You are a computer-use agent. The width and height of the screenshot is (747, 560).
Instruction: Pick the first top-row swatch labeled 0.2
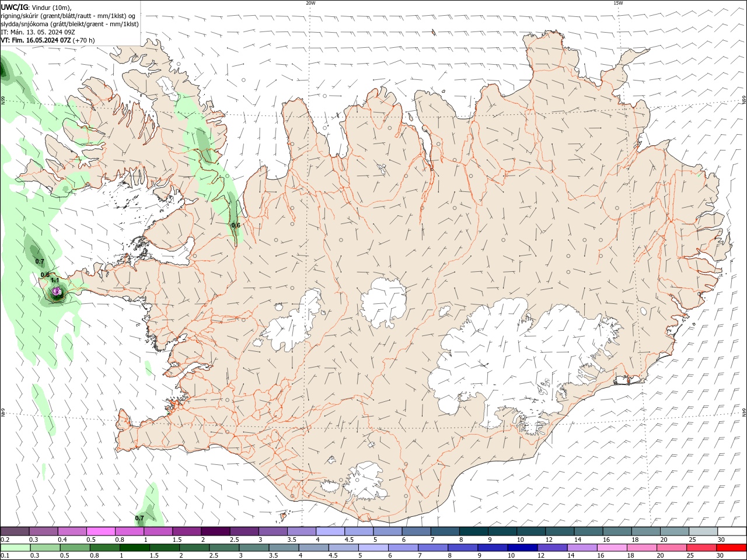pos(15,531)
